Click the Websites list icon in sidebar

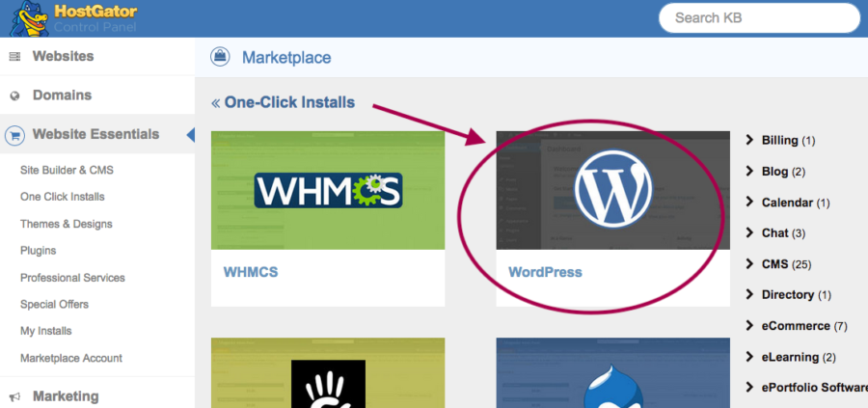(14, 57)
